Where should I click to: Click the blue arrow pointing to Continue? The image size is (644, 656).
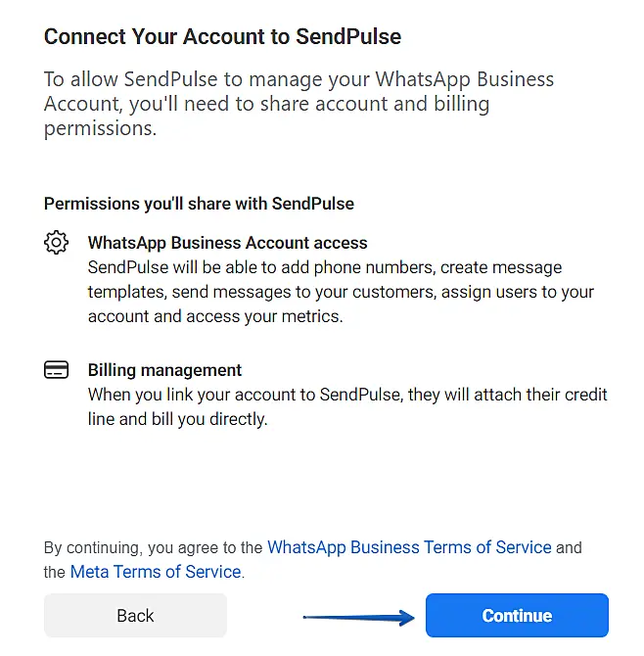[x=358, y=617]
